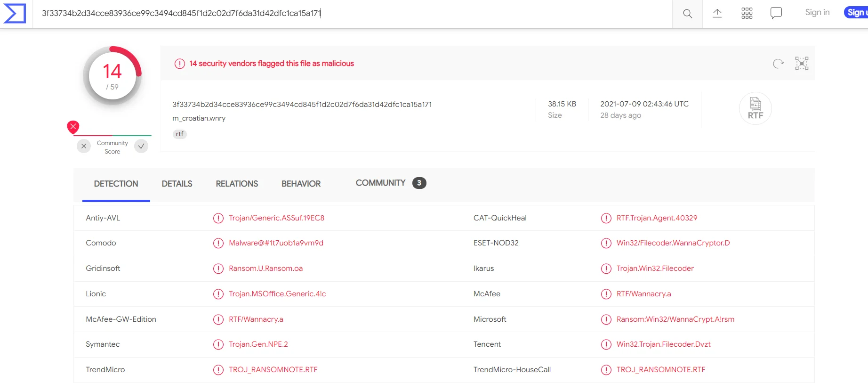868x383 pixels.
Task: Click the McAfee-GW-Edition RTF/Wannacry.a result
Action: click(x=256, y=319)
